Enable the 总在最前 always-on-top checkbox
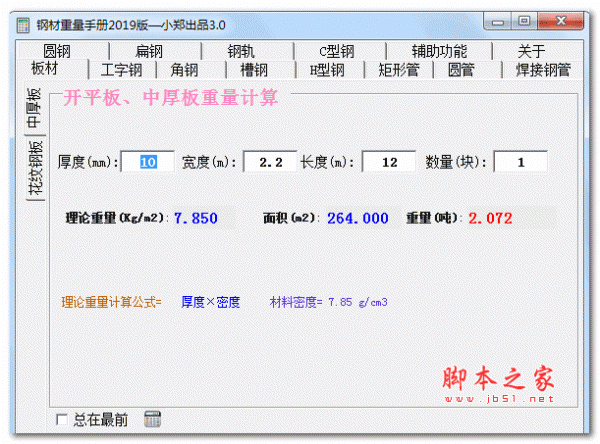 point(62,420)
